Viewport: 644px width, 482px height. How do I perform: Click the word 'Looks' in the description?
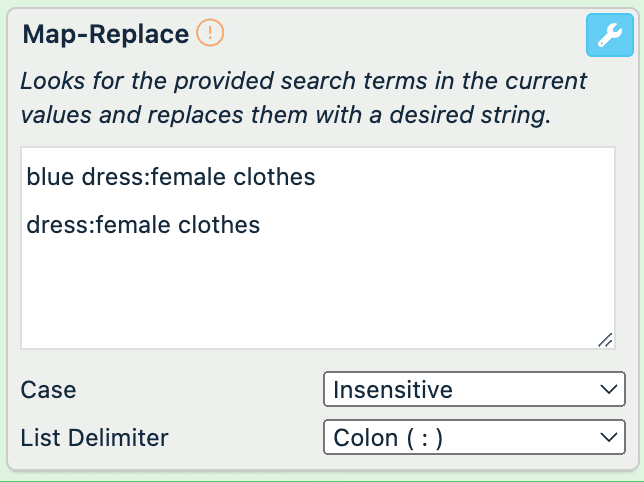(50, 81)
